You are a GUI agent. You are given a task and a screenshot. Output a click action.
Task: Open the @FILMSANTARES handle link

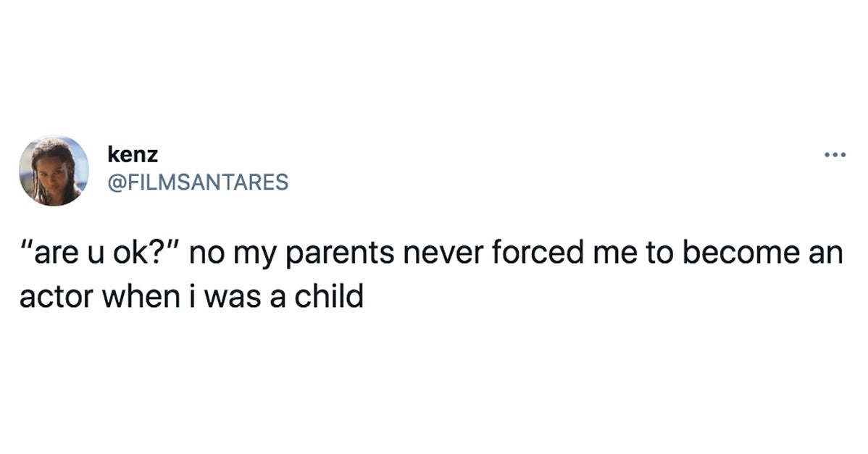197,181
